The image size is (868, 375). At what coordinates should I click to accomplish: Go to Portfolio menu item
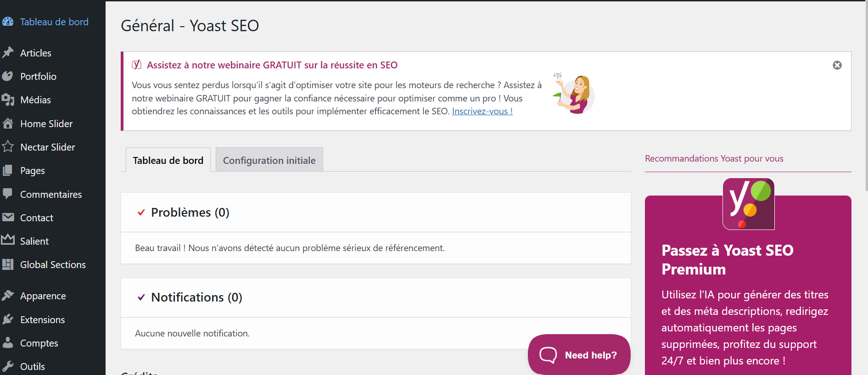[39, 76]
